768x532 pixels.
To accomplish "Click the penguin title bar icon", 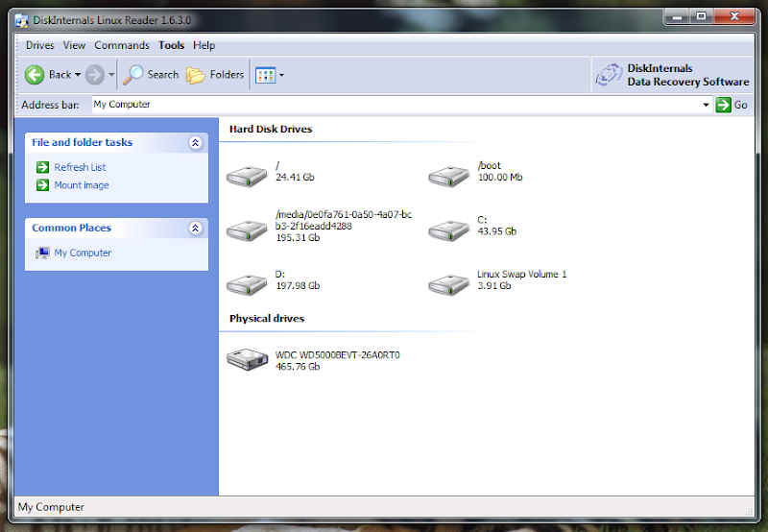I will [x=21, y=20].
